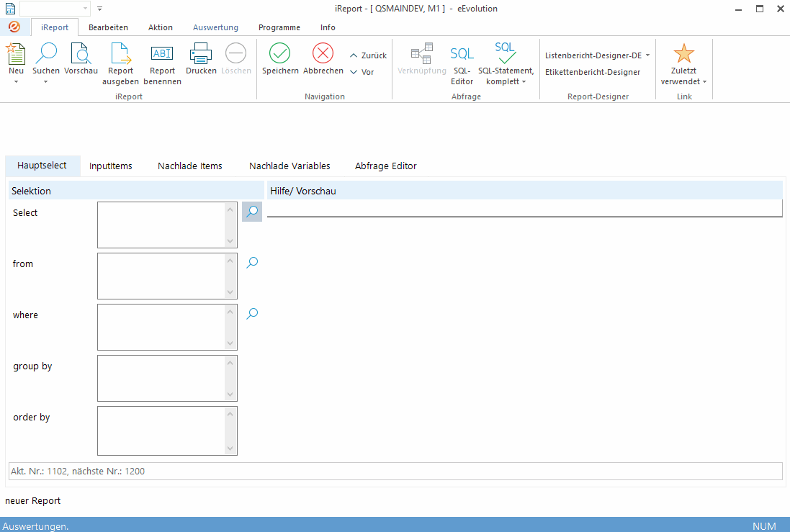Click into the from text area
Screen dimensions: 790x532
click(x=161, y=276)
